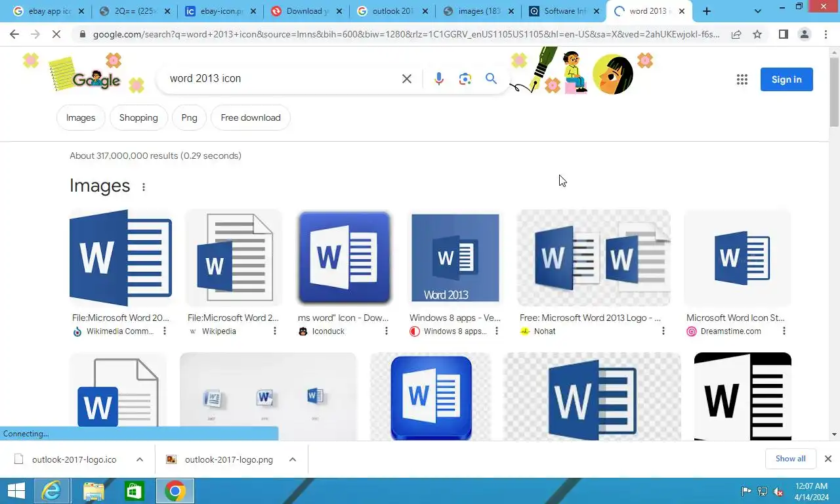This screenshot has width=840, height=504.
Task: Click the blue magnifier search icon
Action: [491, 79]
